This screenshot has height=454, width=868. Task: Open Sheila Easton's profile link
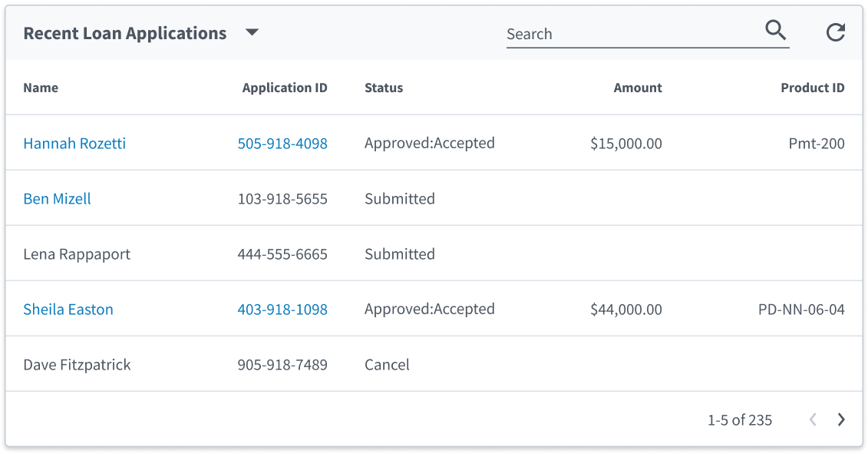tap(68, 310)
